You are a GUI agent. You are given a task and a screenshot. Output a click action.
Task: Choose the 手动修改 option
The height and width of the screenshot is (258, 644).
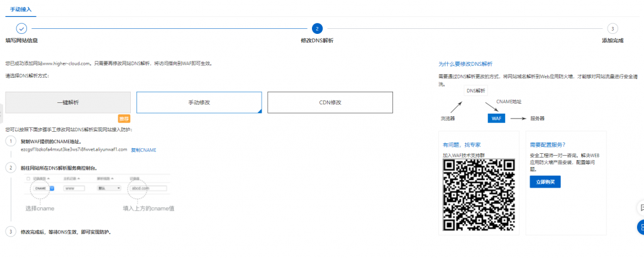[x=199, y=102]
